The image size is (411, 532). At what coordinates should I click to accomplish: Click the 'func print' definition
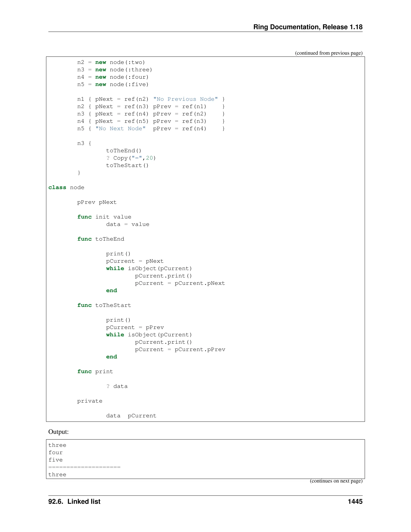pyautogui.click(x=95, y=371)
